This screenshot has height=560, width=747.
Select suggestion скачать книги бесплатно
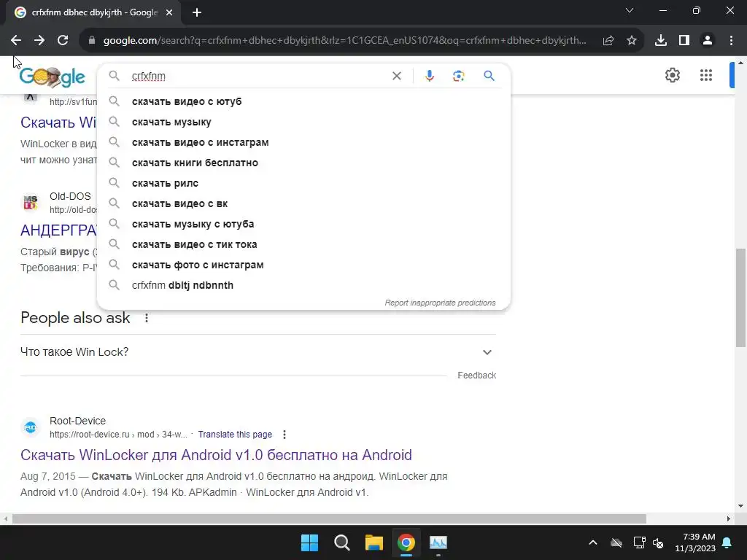[303, 163]
